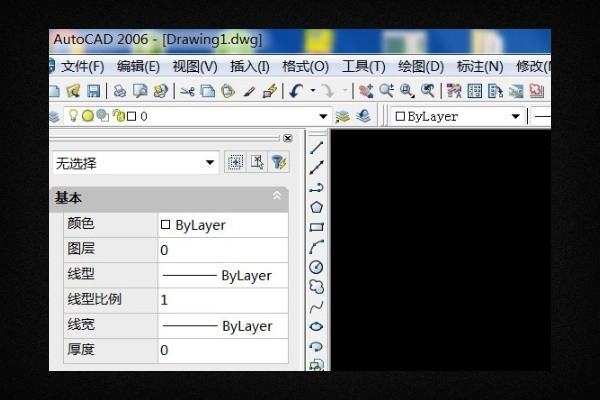Cut selection with the scissors icon
600x400 pixels.
pos(187,91)
